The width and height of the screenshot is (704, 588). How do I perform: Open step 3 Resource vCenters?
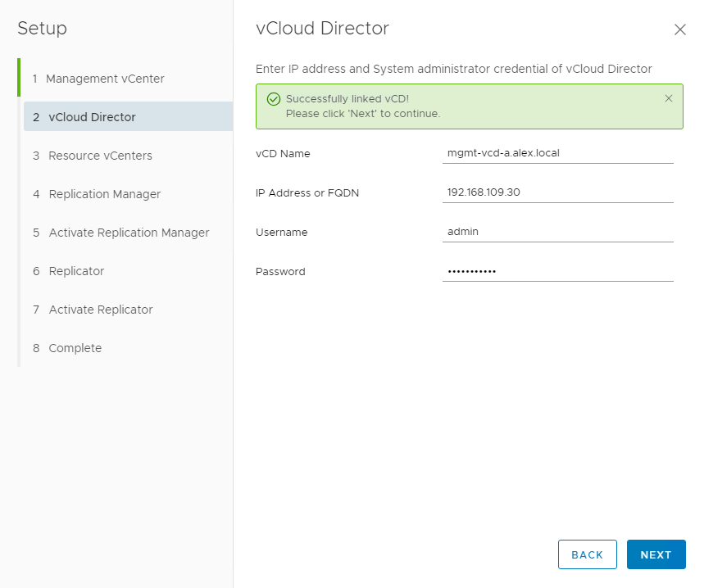click(x=100, y=156)
